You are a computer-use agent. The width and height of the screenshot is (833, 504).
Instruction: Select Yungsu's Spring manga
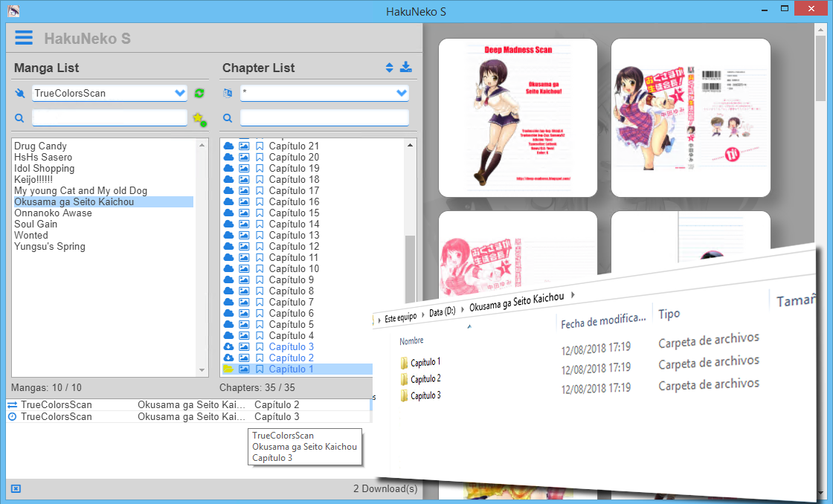tap(49, 246)
